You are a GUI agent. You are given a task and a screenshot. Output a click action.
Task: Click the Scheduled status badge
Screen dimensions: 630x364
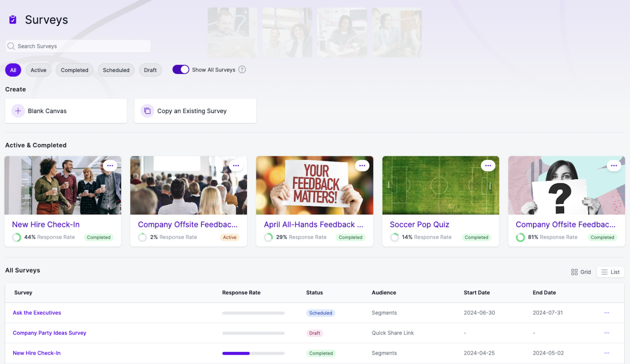321,313
